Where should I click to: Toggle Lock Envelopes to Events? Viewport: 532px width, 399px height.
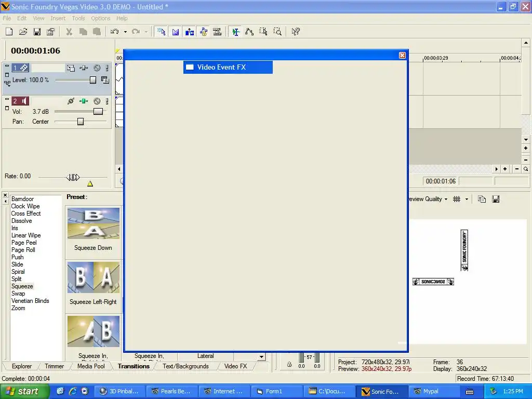pyautogui.click(x=204, y=32)
